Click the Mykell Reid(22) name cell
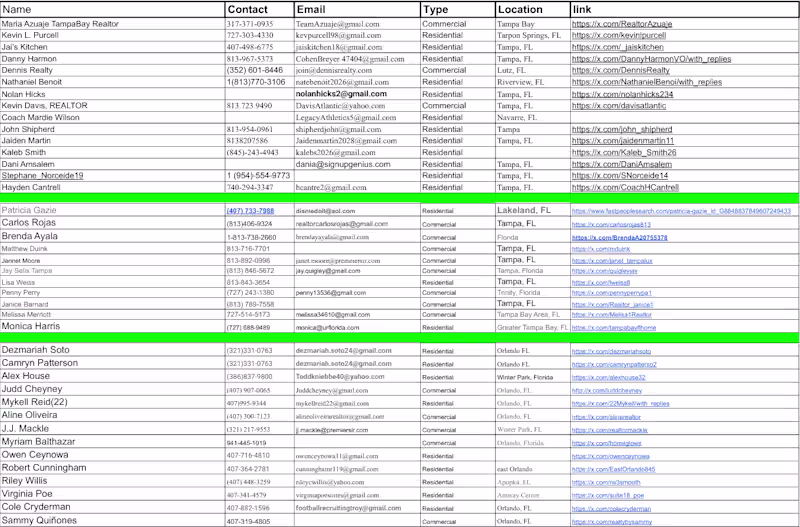This screenshot has width=800, height=527. [x=112, y=402]
